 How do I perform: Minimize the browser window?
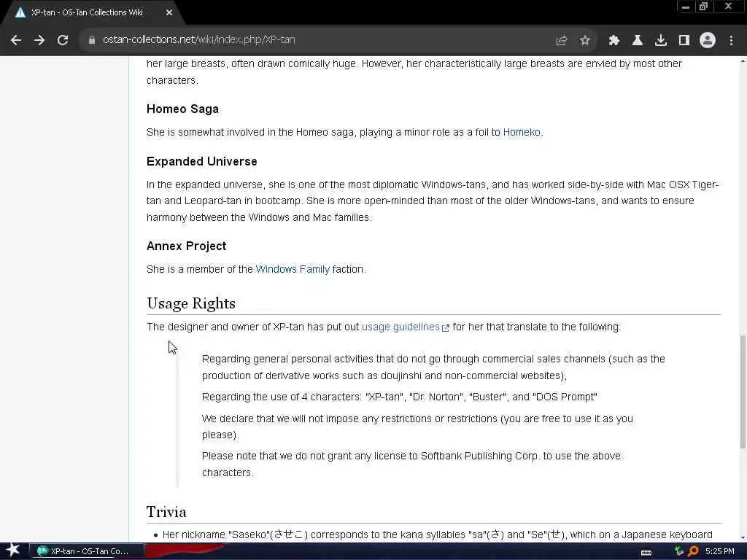click(x=686, y=6)
